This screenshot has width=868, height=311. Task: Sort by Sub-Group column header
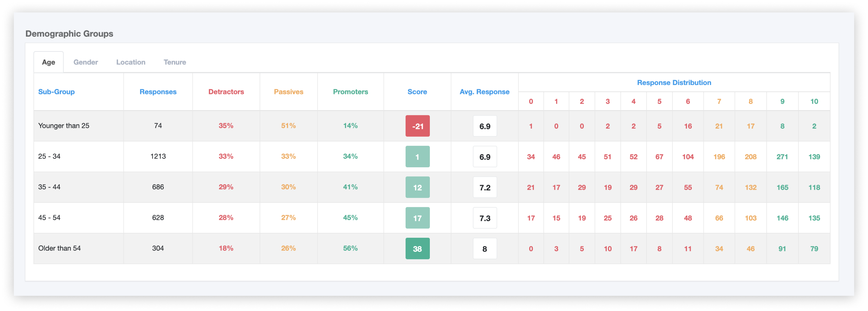56,92
